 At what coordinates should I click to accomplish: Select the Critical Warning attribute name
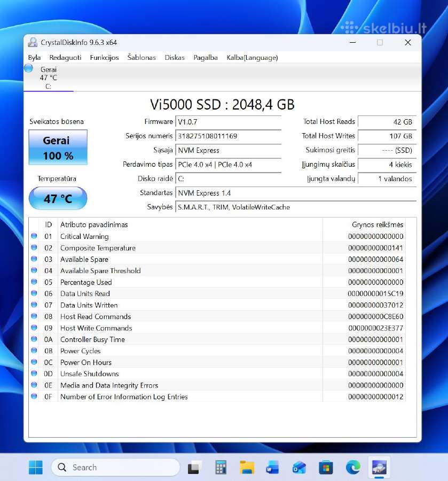click(x=84, y=237)
